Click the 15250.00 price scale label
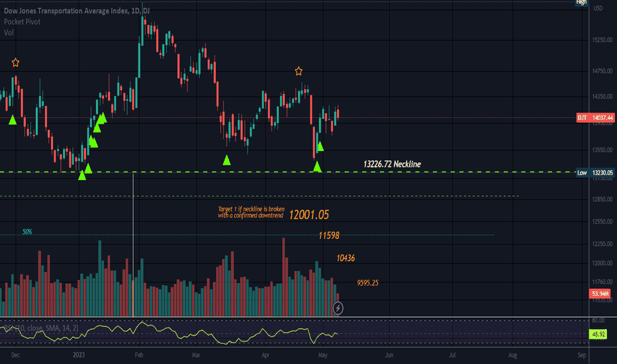 602,40
